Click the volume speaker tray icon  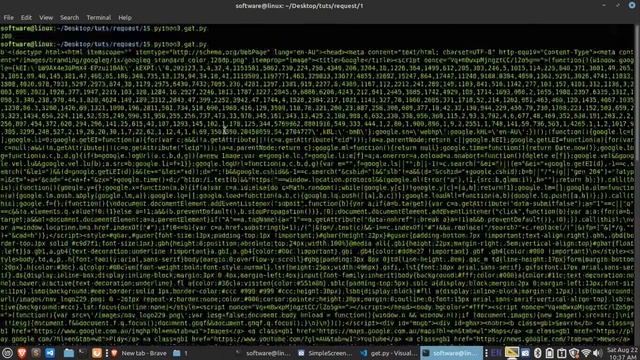(598, 353)
